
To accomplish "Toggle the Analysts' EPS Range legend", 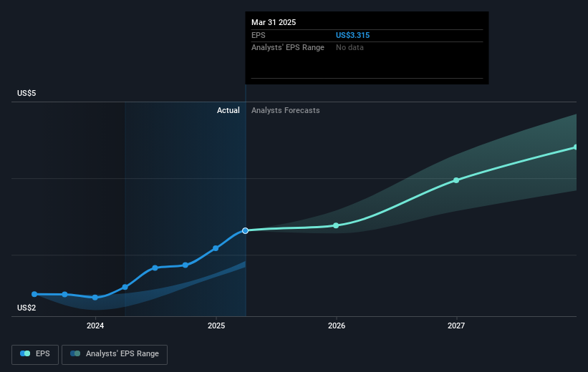I will coord(115,354).
